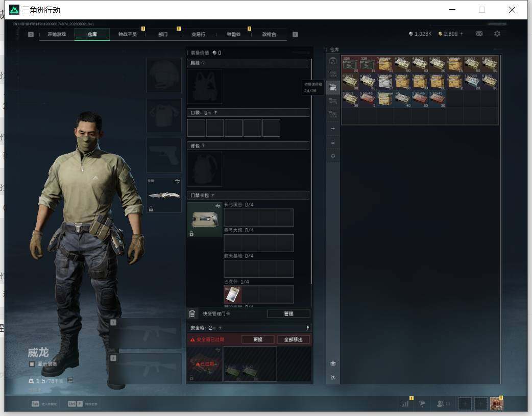Click the right arrow after 改枪台 tab

tap(295, 34)
